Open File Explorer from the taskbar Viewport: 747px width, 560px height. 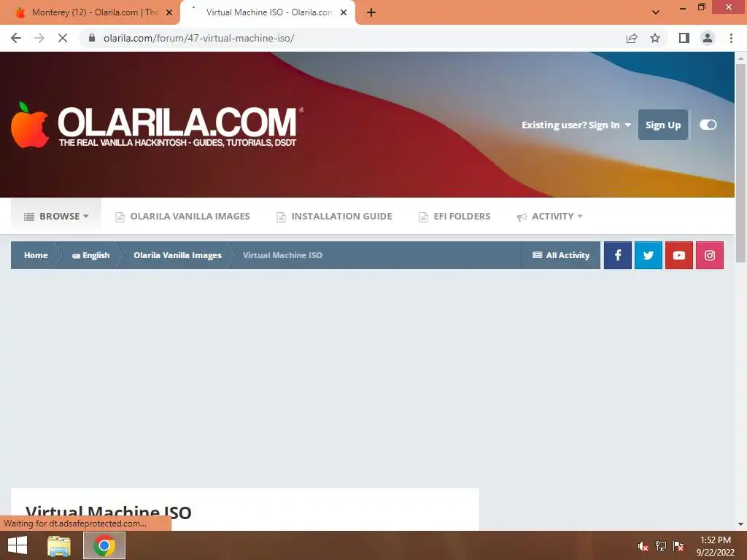point(59,545)
